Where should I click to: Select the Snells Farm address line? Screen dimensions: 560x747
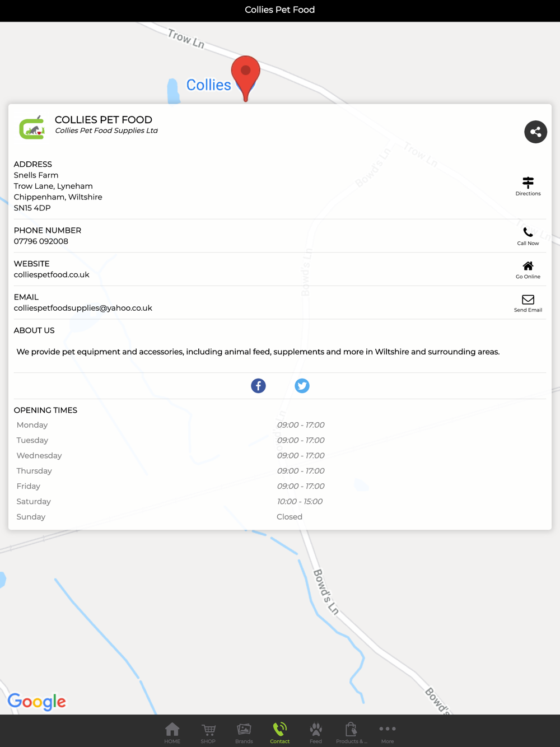click(x=36, y=175)
